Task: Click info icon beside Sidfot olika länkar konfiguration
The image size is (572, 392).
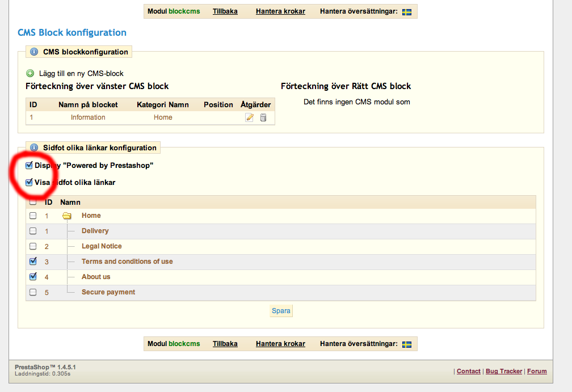Action: 34,147
